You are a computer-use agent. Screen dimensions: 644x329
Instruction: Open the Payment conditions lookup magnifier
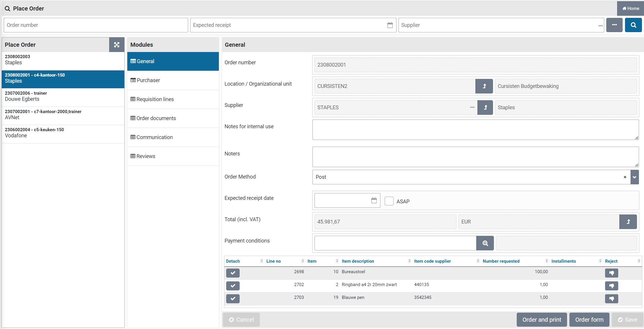pos(485,243)
